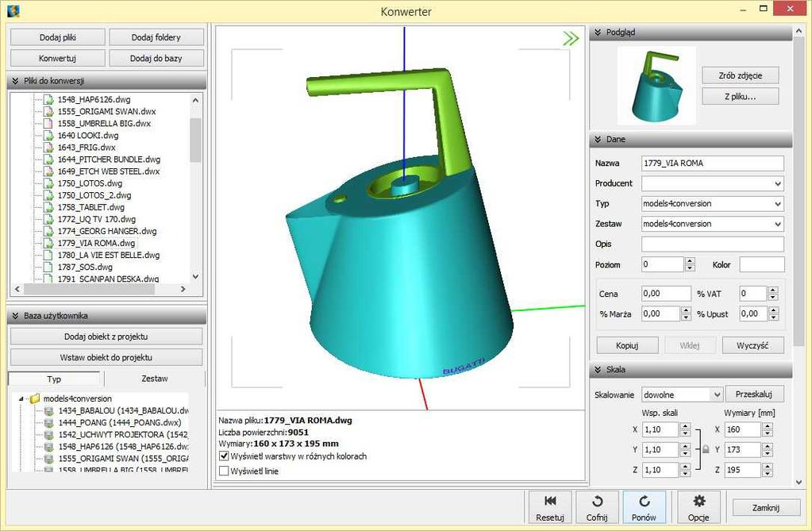Screen dimensions: 812x531
Task: Click the kettle preview thumbnail
Action: tap(656, 86)
